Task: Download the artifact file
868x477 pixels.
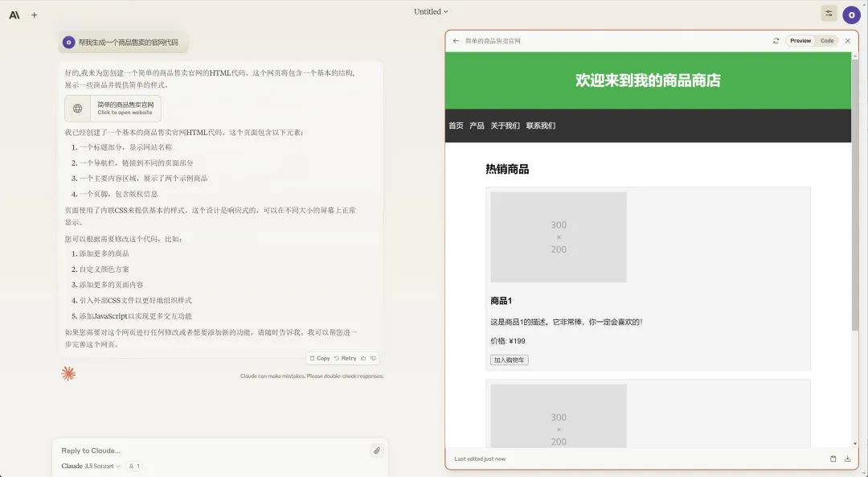Action: click(848, 458)
